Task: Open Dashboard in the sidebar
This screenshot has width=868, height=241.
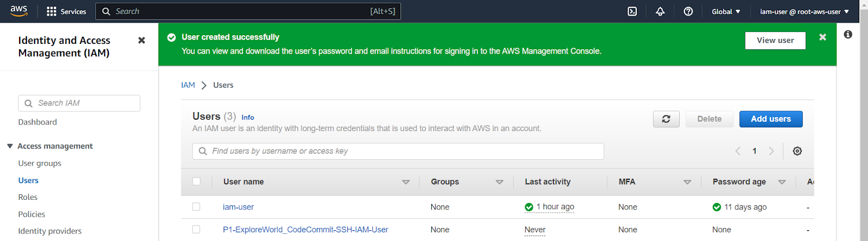Action: coord(37,122)
